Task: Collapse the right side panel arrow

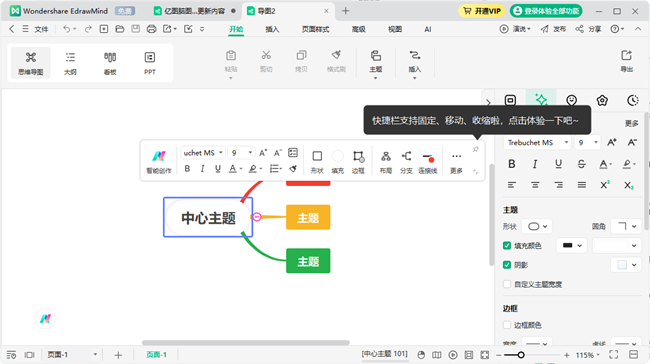Action: point(488,102)
